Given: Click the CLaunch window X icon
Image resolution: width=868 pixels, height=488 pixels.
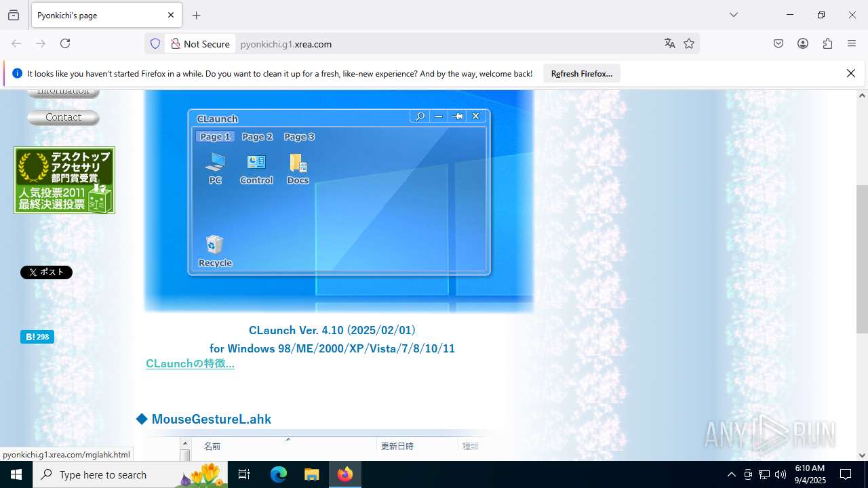Looking at the screenshot, I should click(476, 117).
